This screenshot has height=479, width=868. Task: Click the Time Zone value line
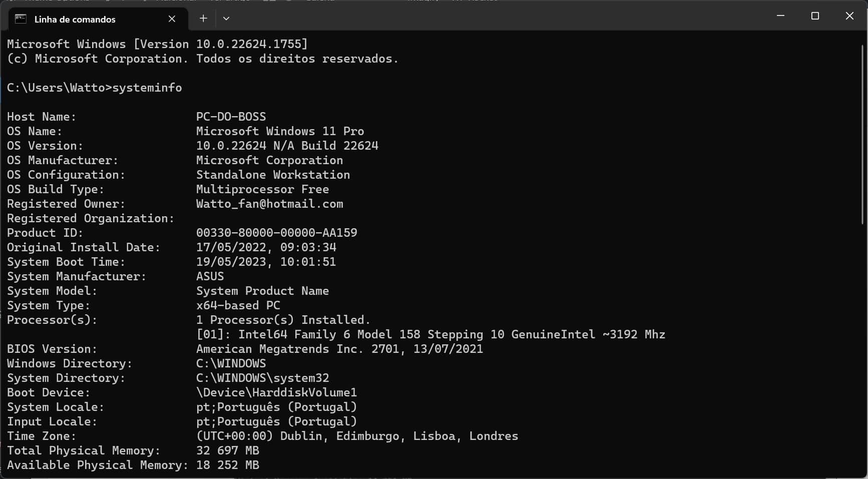click(357, 436)
